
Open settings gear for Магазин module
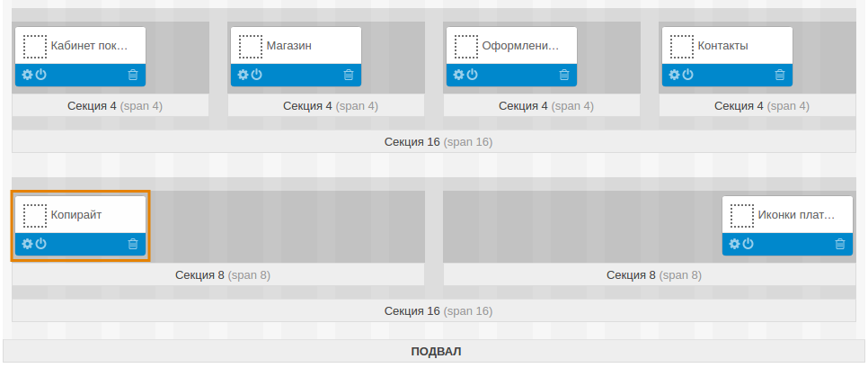[244, 75]
